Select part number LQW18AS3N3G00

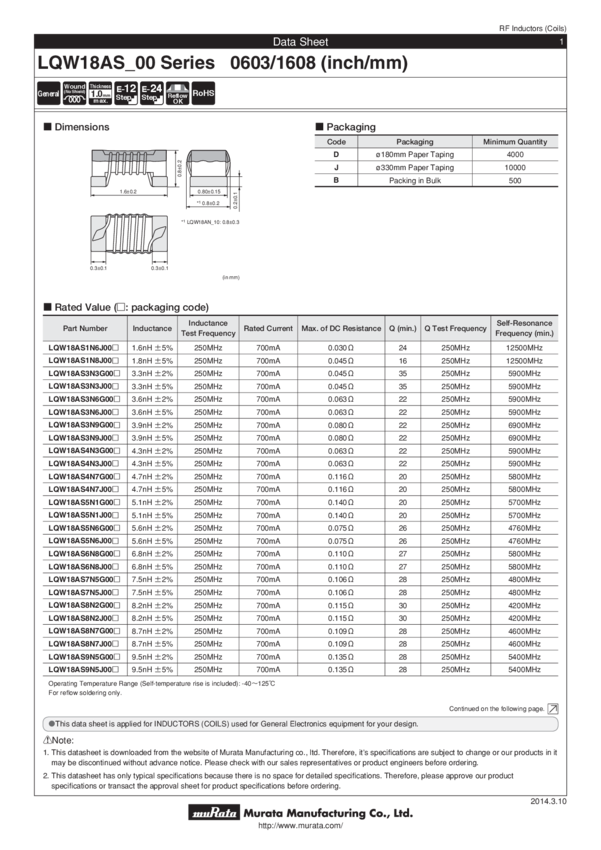[x=85, y=374]
